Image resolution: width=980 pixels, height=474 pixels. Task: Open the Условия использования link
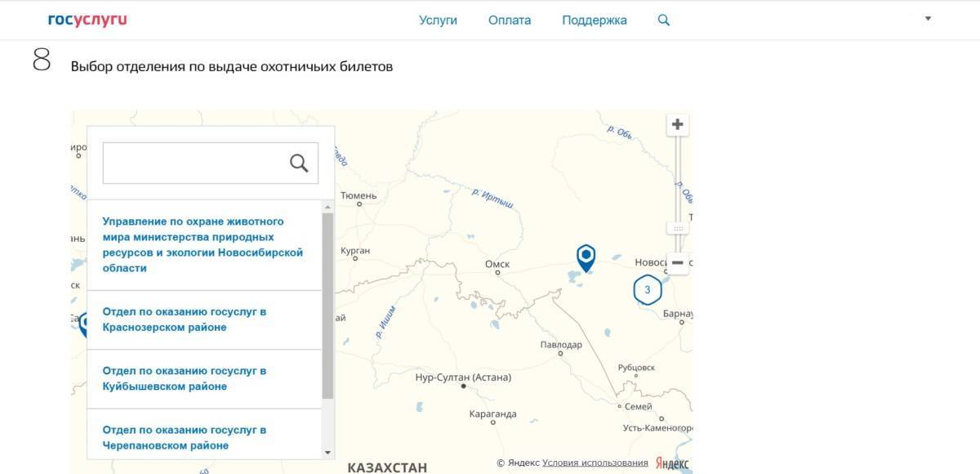click(595, 463)
